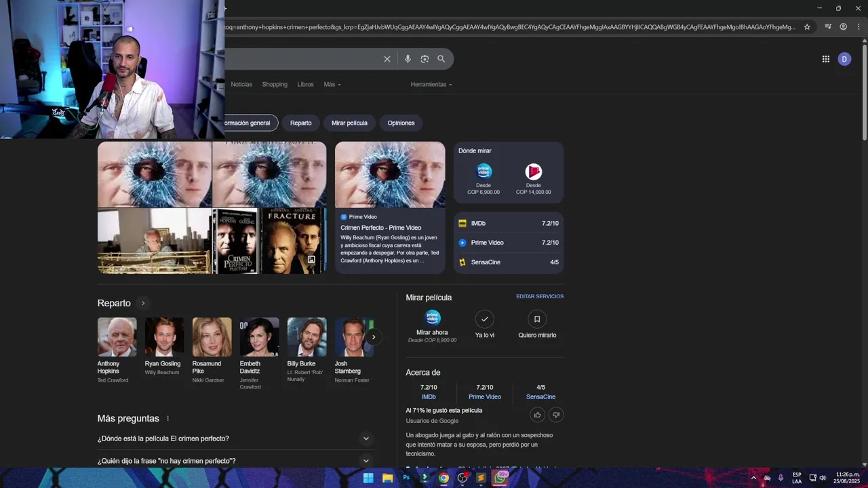Click the Chrome address bar URL
The image size is (868, 488).
[511, 27]
